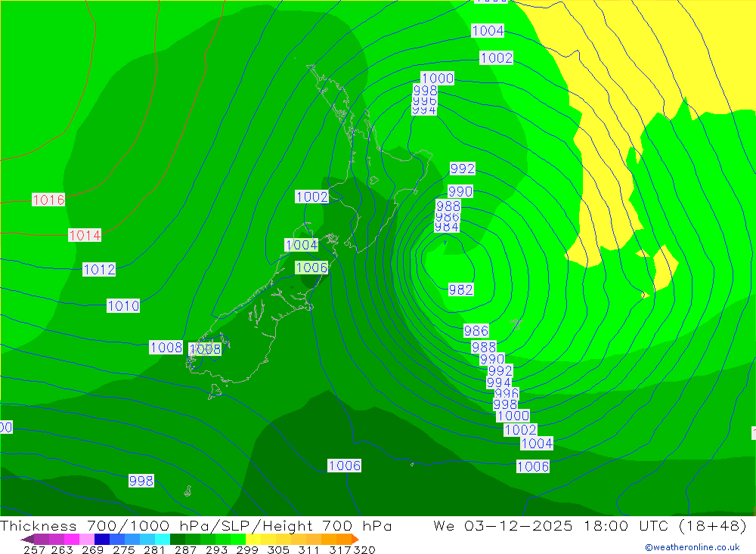Click the forecast date 'We 03-12-2025 18:00 UTC (18+48)'
Screen dimensions: 756x554
tap(590, 525)
